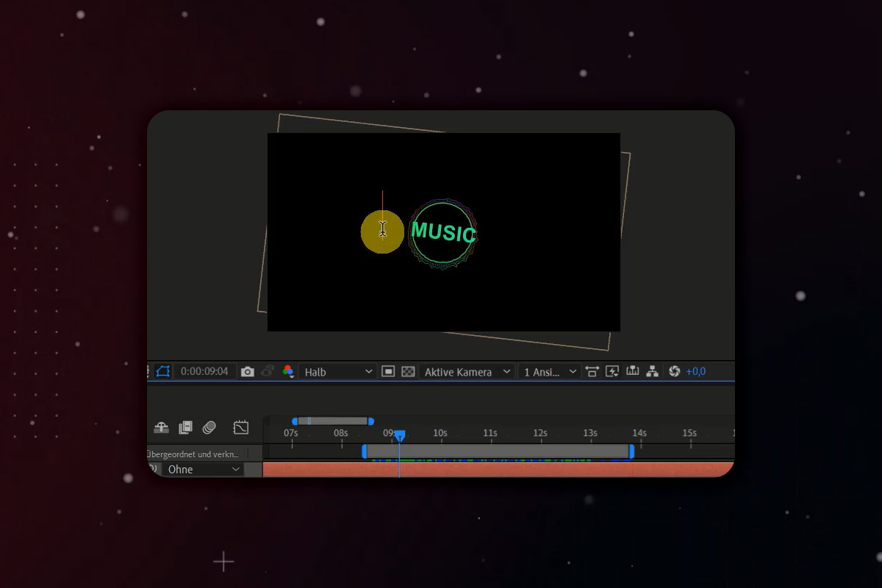This screenshot has width=882, height=588.
Task: Toggle the region of interest icon
Action: coord(389,372)
